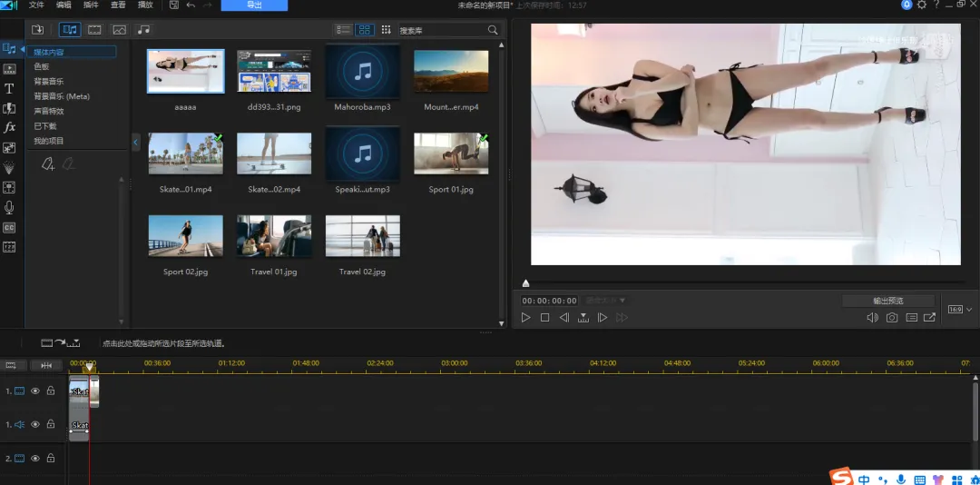Screen dimensions: 980x485
Task: Toggle the lock on audio track 1
Action: 51,424
